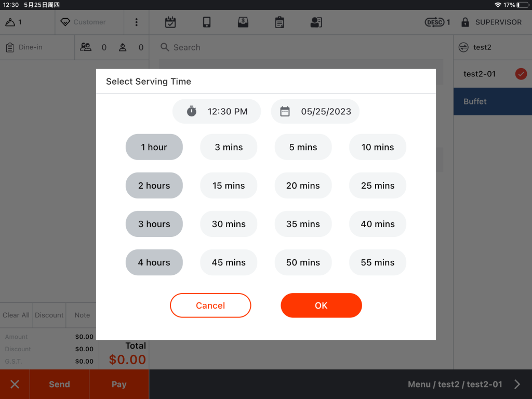532x399 pixels.
Task: Select the 4 hours duration chip
Action: (154, 262)
